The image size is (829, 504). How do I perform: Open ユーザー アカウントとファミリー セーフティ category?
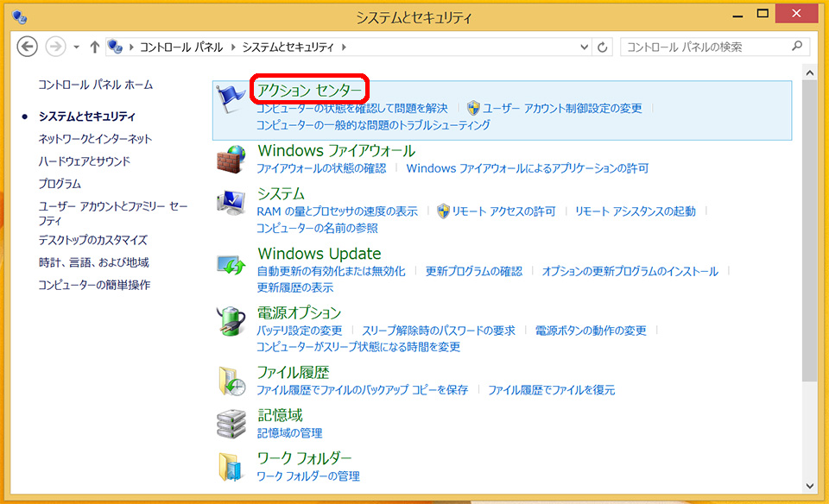[112, 213]
